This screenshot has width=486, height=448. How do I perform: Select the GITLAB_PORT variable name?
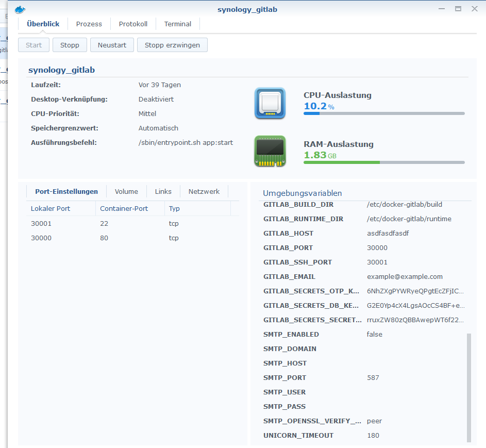(288, 248)
